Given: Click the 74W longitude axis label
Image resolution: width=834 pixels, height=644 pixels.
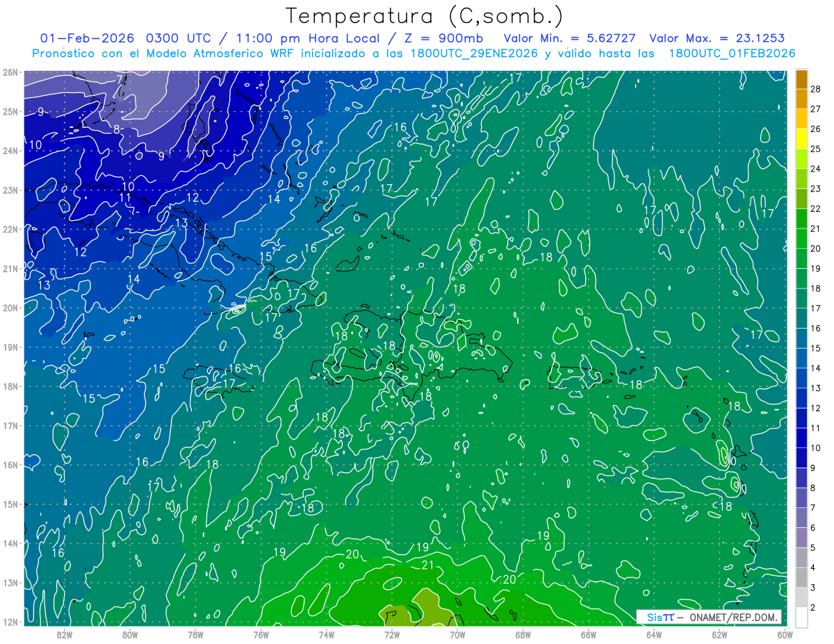Looking at the screenshot, I should pyautogui.click(x=327, y=634).
